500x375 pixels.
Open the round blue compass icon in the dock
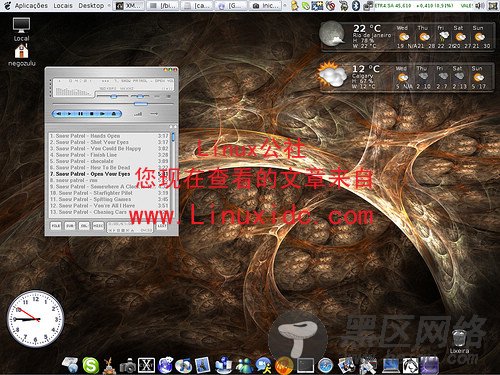325,366
